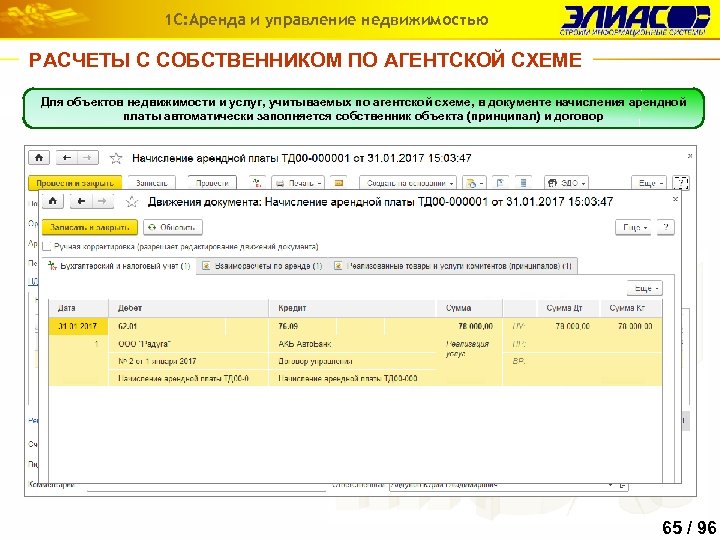Switch to Бухгалтерский и налоговый учет tab

pos(119,266)
